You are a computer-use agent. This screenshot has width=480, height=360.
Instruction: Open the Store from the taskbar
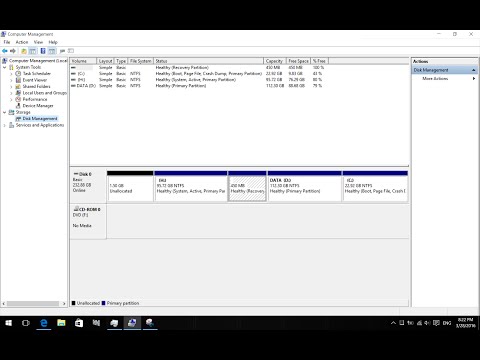[x=79, y=323]
